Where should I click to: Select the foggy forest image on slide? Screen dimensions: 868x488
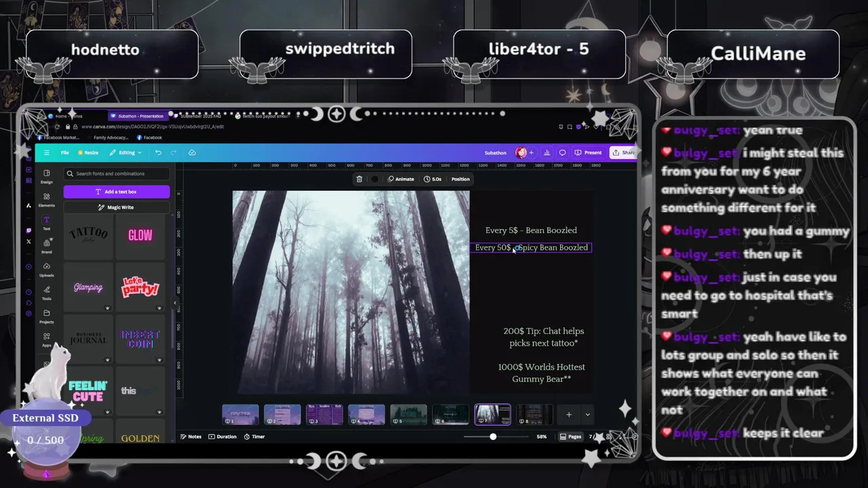pos(351,291)
